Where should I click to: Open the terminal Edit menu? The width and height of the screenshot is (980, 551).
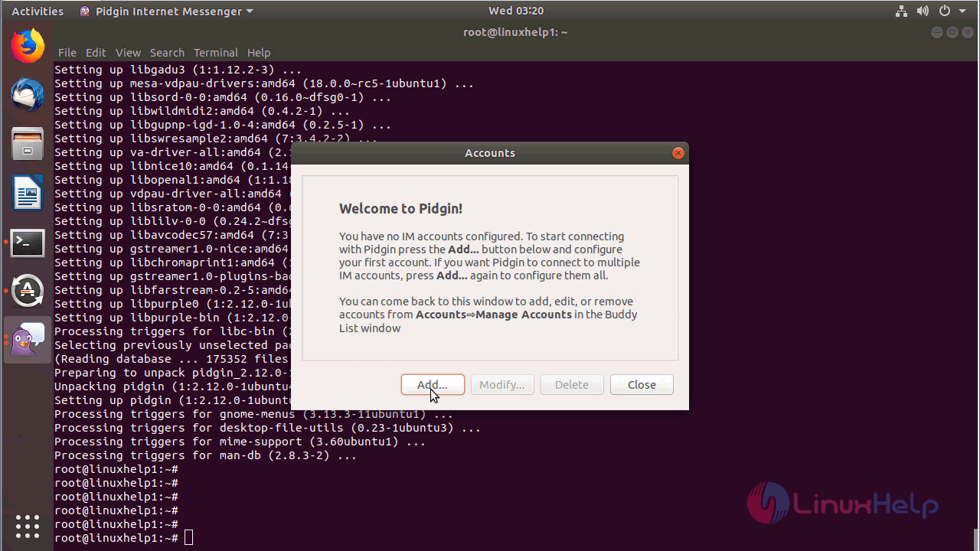click(96, 53)
